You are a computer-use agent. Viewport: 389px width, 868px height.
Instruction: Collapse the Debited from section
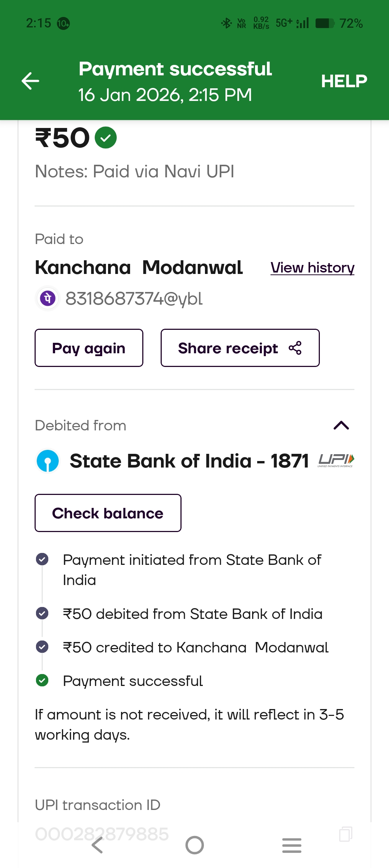[341, 425]
